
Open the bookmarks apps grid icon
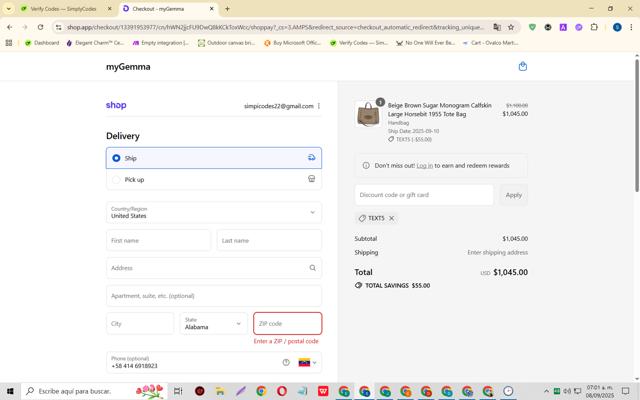pyautogui.click(x=9, y=43)
